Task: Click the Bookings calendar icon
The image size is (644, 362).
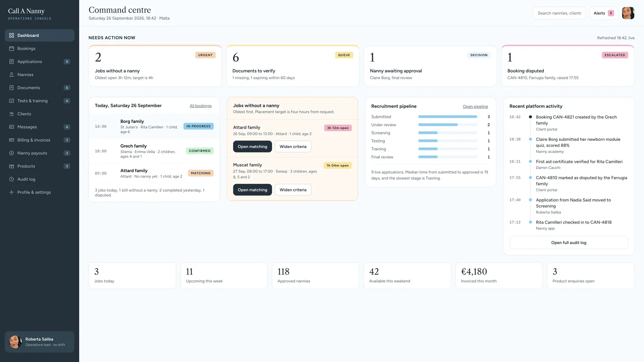Action: [x=12, y=49]
